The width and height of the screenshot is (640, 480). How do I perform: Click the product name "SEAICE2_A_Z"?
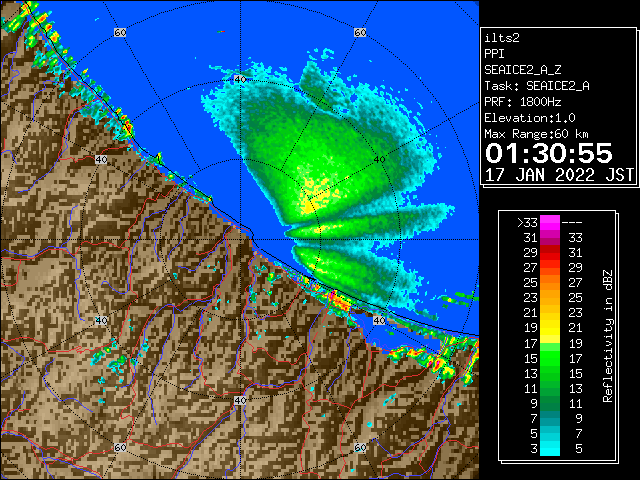(x=523, y=70)
